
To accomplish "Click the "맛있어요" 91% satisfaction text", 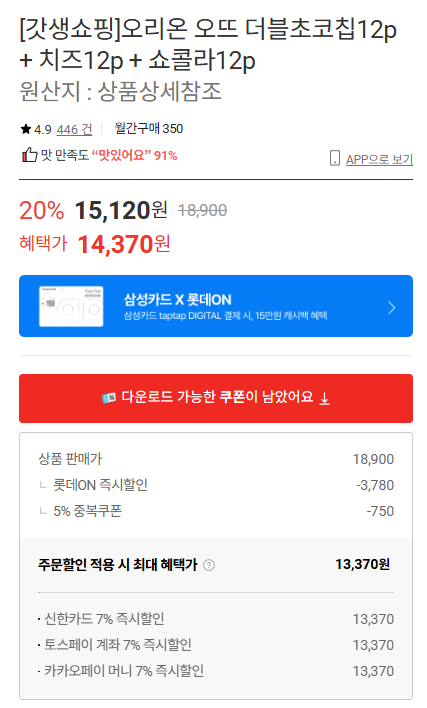I will [135, 155].
